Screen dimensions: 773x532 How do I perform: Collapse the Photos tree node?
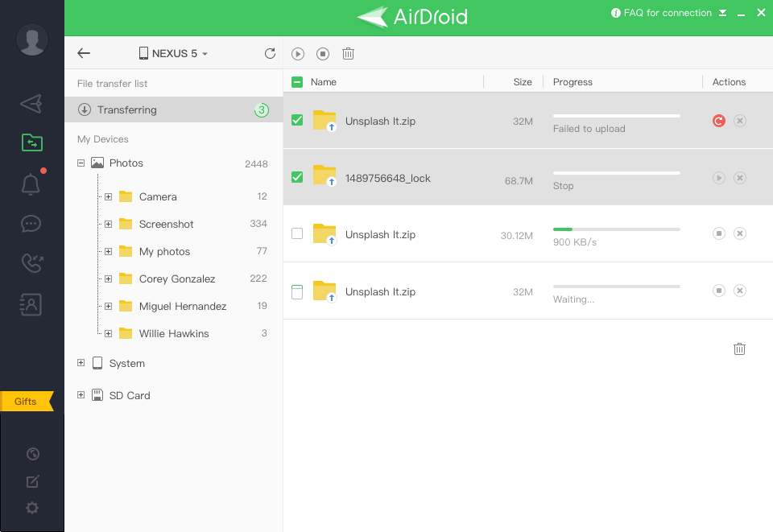click(81, 163)
